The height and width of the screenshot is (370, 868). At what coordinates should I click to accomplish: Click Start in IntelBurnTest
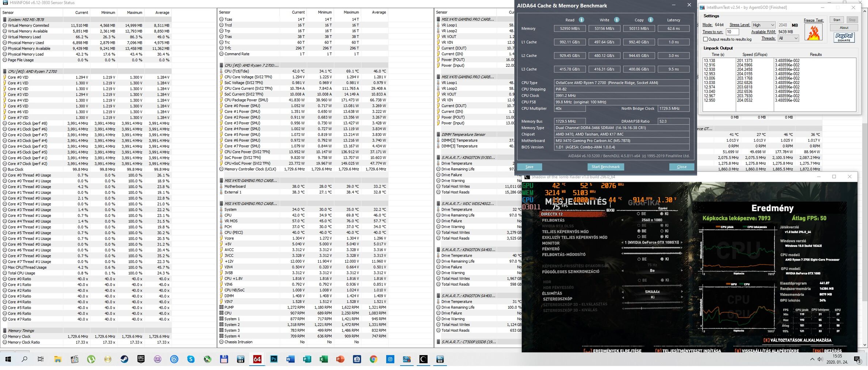[836, 20]
